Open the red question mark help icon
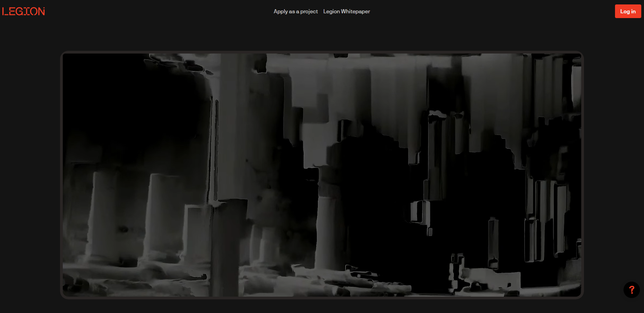Screen dimensions: 644x313 tap(631, 290)
